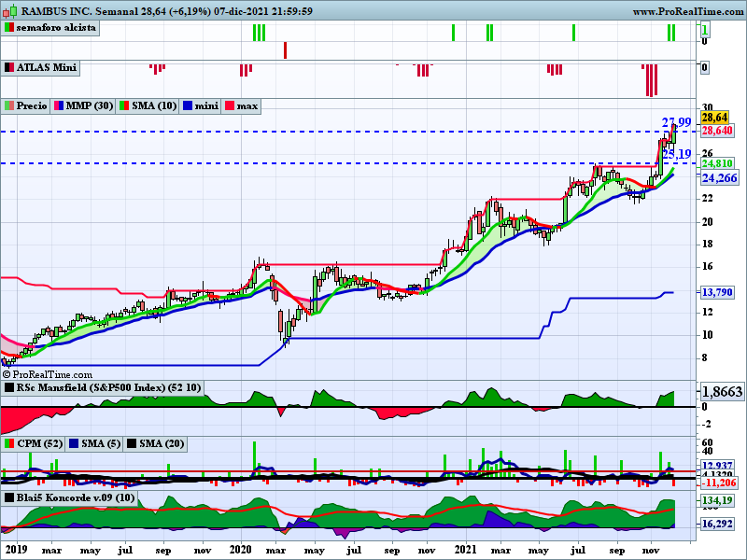Click the SMA (5) blue icon
This screenshot has height=560, width=747.
point(74,444)
